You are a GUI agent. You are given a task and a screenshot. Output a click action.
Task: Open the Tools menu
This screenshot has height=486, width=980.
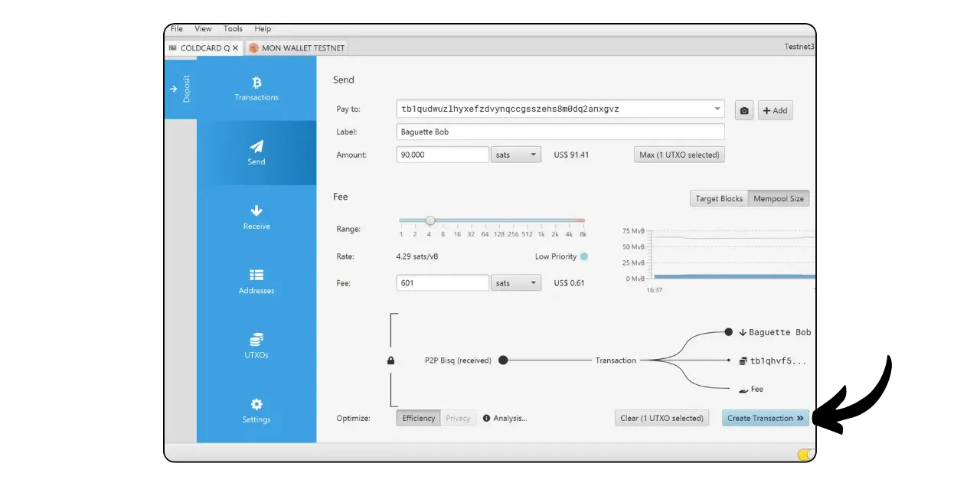coord(233,29)
